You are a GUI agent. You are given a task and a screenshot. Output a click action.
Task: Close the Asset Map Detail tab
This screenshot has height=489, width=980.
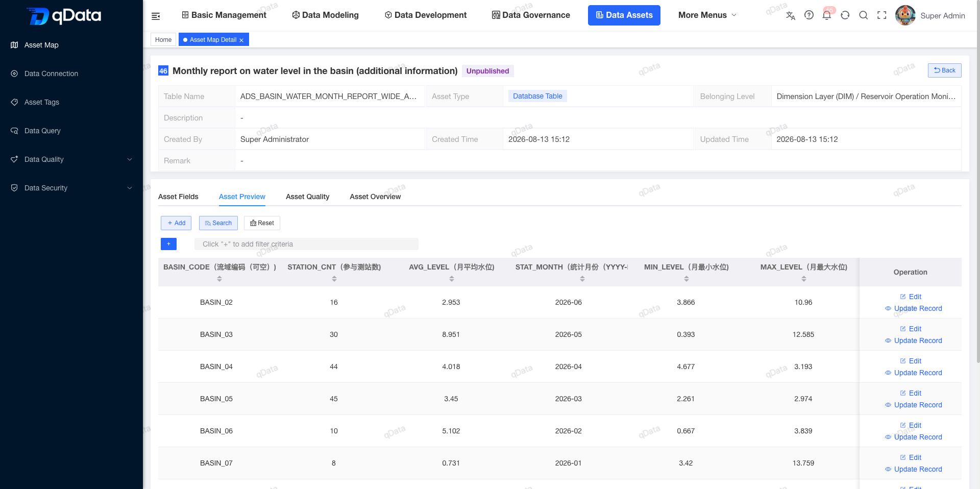[241, 40]
